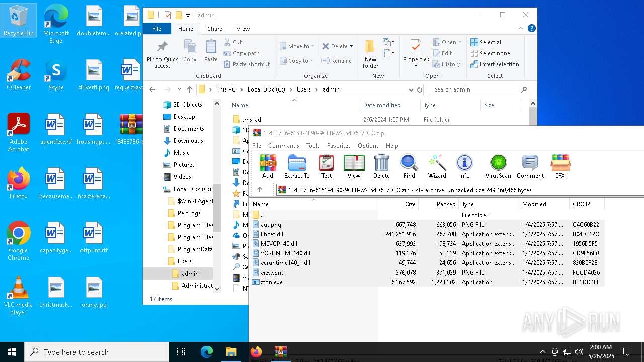Click Select all in Explorer ribbon
This screenshot has height=362, width=644.
tap(487, 42)
